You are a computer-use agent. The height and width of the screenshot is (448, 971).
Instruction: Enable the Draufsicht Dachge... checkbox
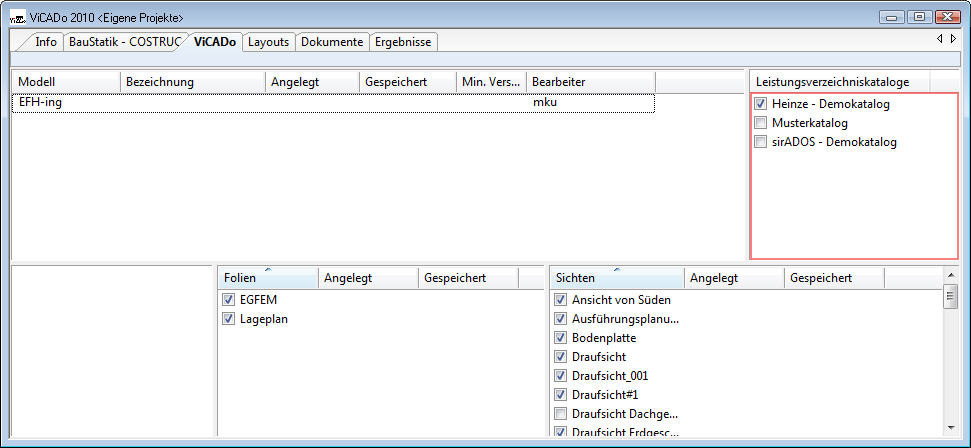pos(560,413)
